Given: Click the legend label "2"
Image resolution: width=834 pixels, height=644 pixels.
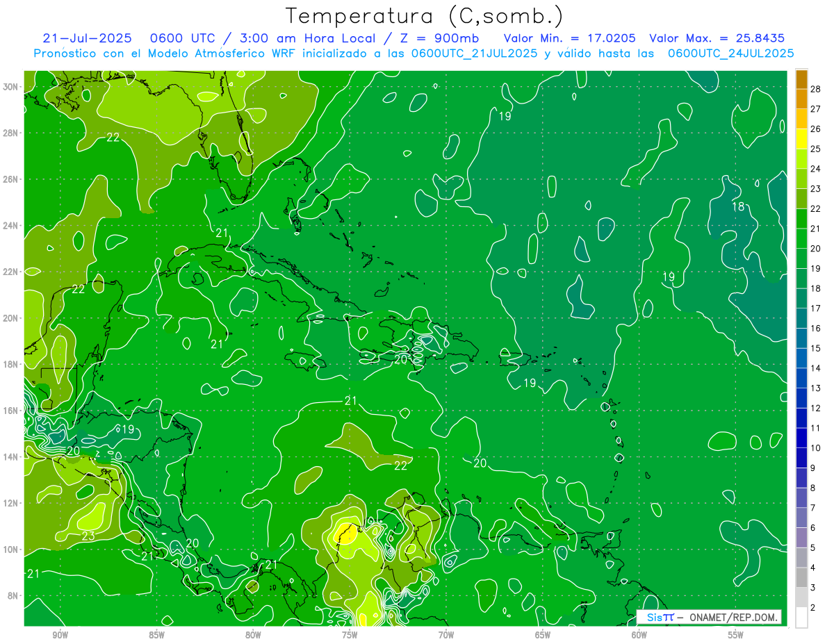Looking at the screenshot, I should (x=812, y=607).
